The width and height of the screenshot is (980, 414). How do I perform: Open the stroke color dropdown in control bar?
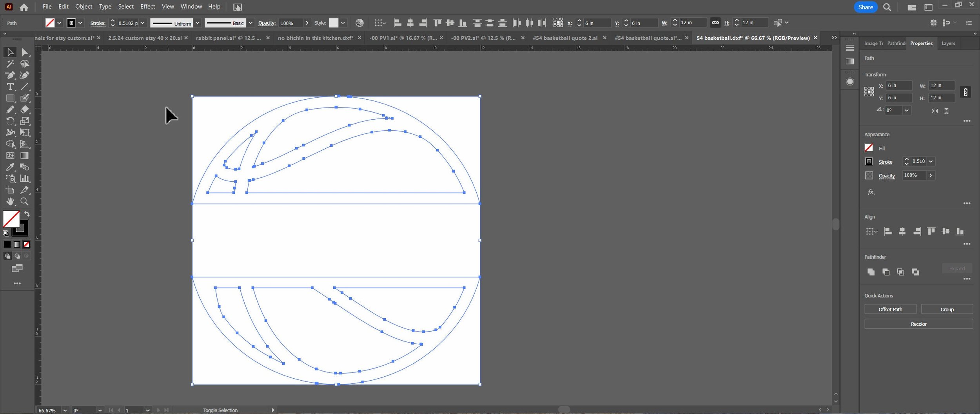[x=80, y=23]
